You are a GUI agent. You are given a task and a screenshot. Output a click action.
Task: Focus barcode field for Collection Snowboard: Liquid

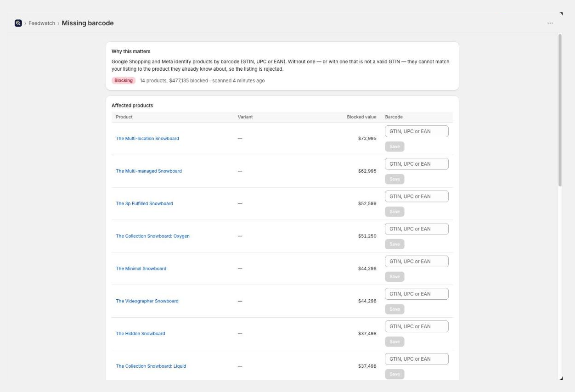[x=417, y=359]
